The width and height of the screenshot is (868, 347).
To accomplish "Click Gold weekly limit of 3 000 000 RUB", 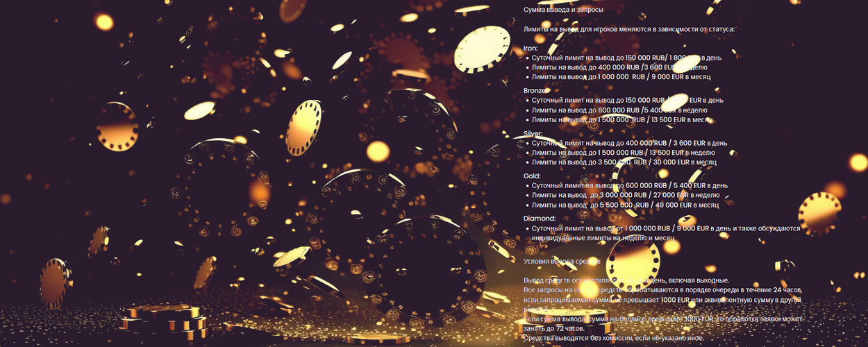I will 624,195.
